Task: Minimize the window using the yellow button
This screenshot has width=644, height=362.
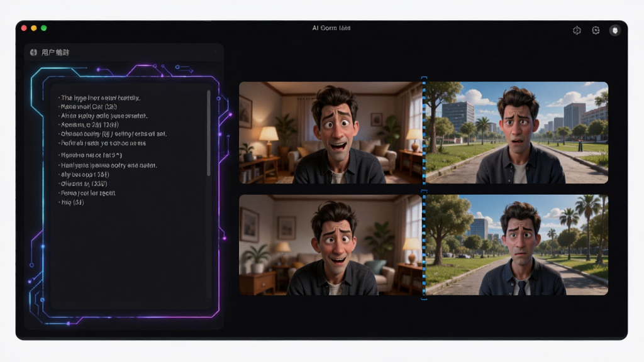Action: click(x=34, y=28)
